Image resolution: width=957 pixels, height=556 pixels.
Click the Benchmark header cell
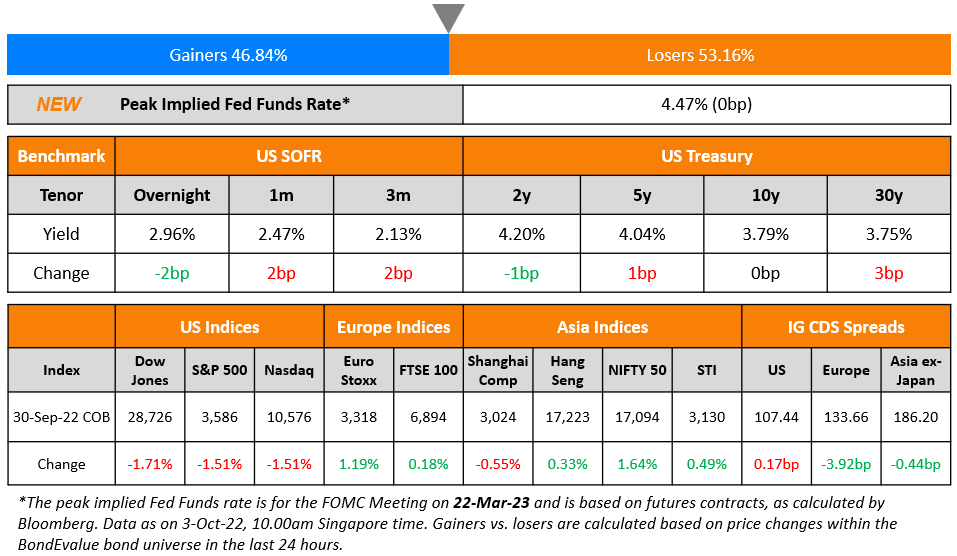(x=61, y=156)
